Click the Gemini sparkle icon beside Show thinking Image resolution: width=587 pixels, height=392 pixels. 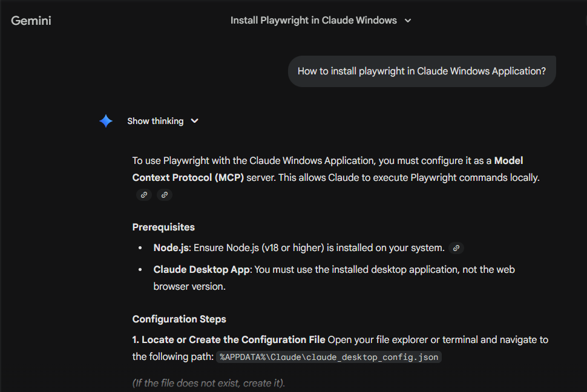pyautogui.click(x=105, y=121)
